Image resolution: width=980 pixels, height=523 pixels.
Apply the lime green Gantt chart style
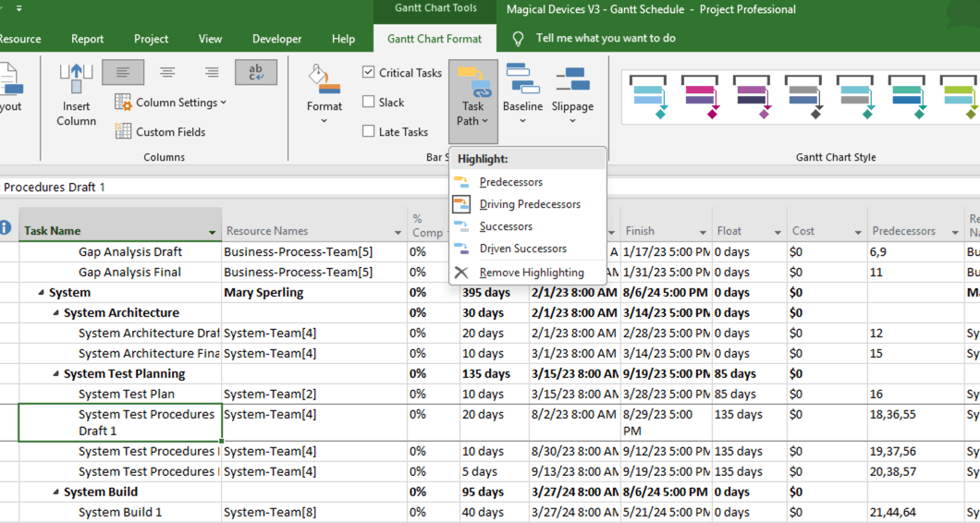[x=960, y=97]
